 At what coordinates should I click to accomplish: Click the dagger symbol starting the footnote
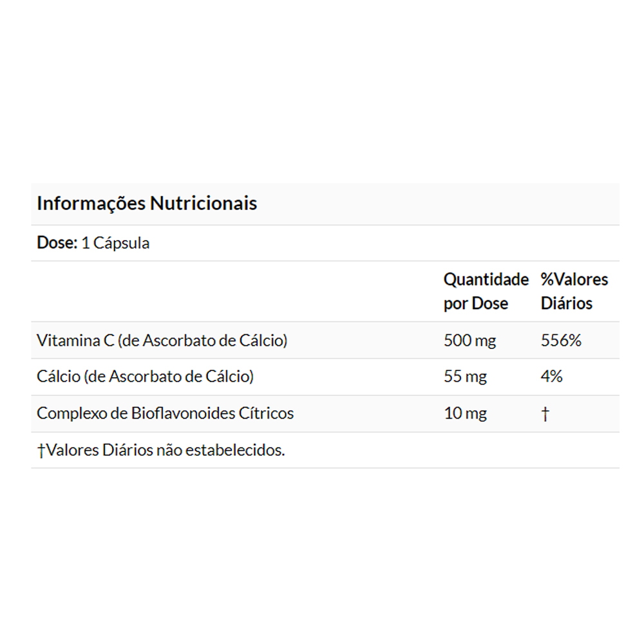(41, 450)
